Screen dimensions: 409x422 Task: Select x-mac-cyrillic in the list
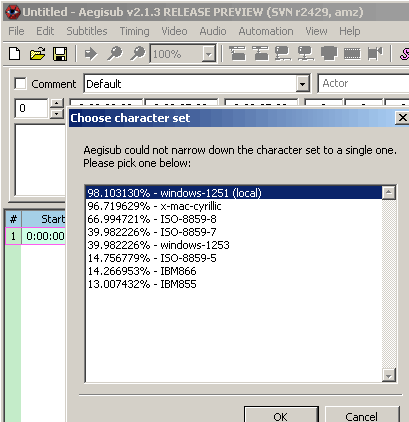tap(234, 206)
